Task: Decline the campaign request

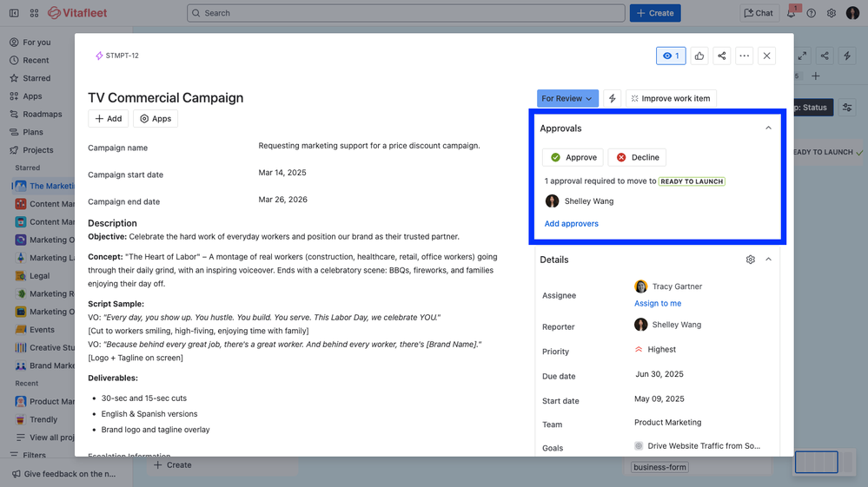Action: 637,157
